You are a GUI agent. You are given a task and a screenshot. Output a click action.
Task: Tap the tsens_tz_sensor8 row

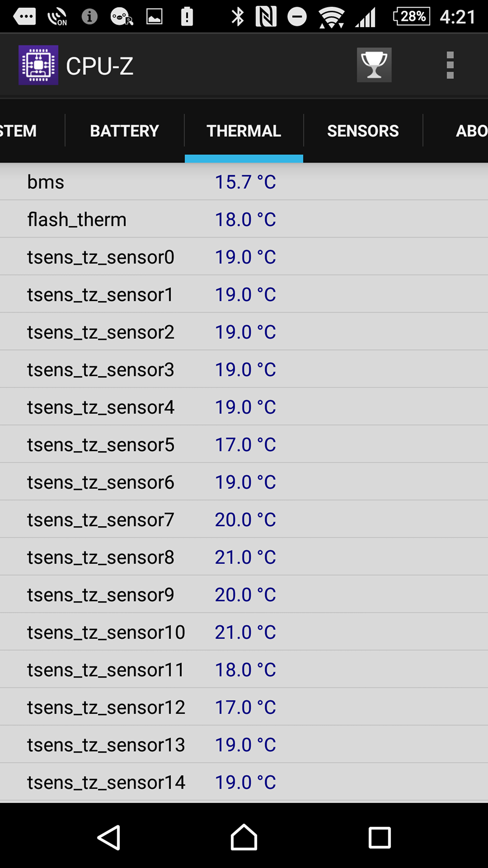click(244, 557)
